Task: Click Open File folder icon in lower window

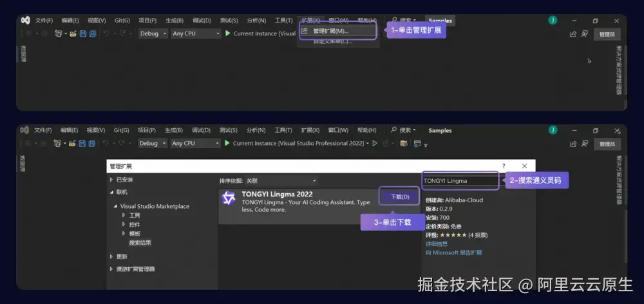Action: [73, 144]
